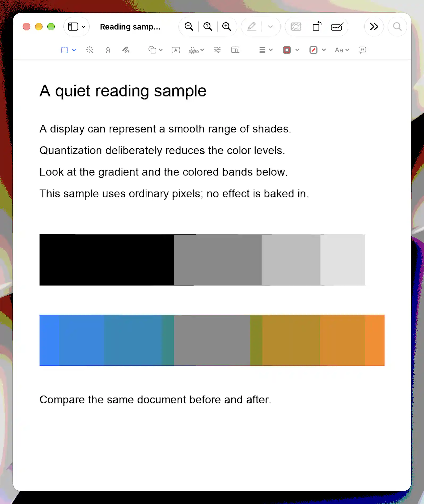Open the Sign signature menu
Image resolution: width=424 pixels, height=504 pixels.
pyautogui.click(x=196, y=50)
